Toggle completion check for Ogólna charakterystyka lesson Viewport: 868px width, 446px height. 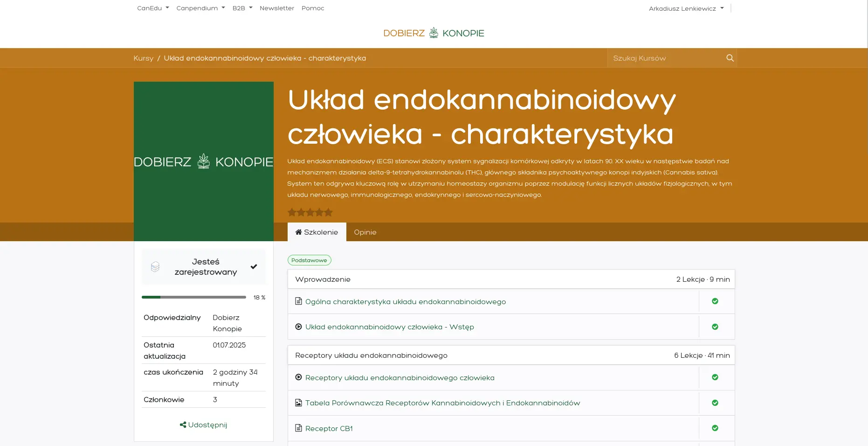[x=715, y=301]
